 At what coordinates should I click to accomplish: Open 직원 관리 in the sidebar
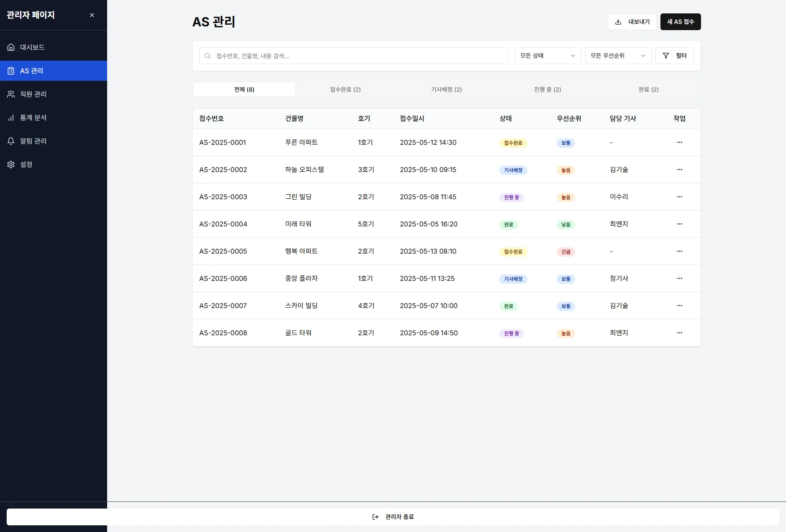(x=54, y=94)
